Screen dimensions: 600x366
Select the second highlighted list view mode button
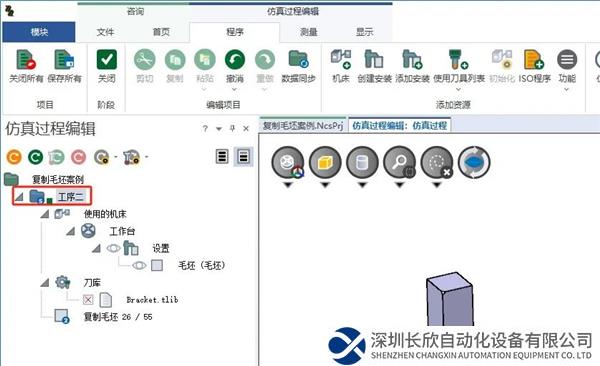pos(243,157)
